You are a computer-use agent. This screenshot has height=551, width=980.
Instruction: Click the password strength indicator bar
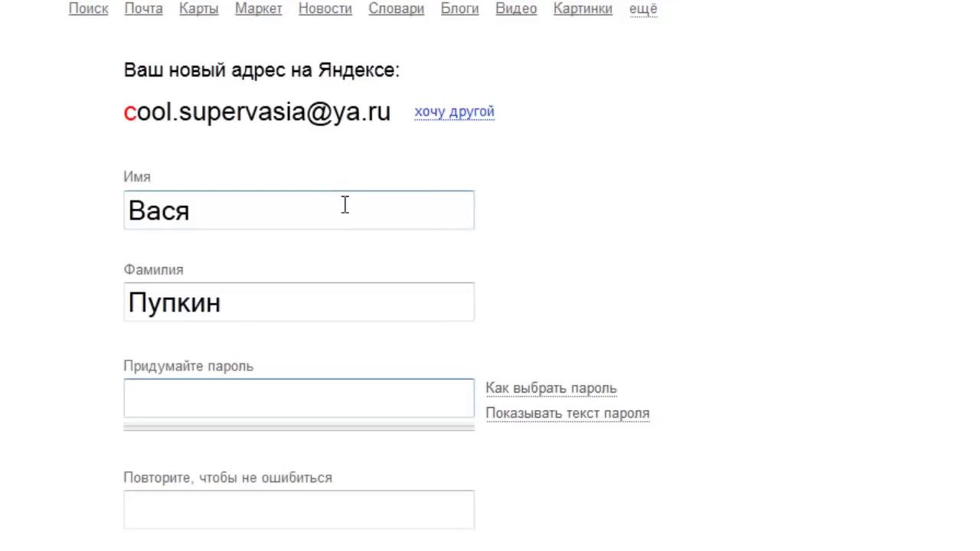click(299, 427)
